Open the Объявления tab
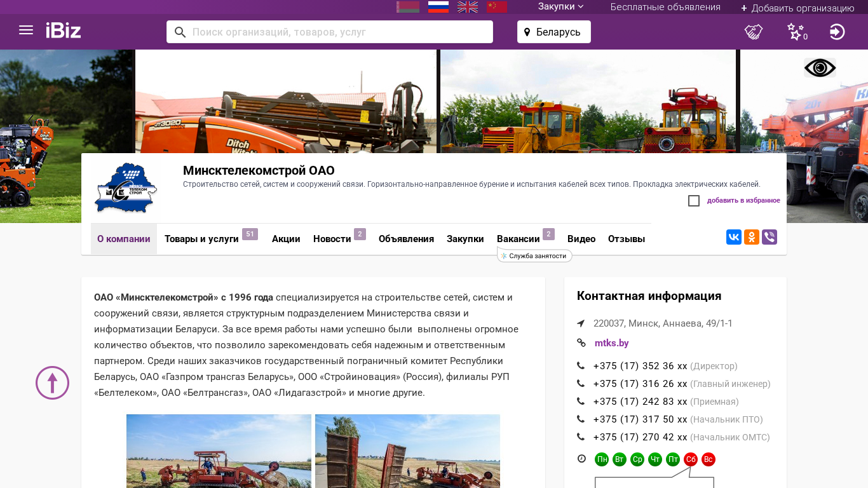 406,239
